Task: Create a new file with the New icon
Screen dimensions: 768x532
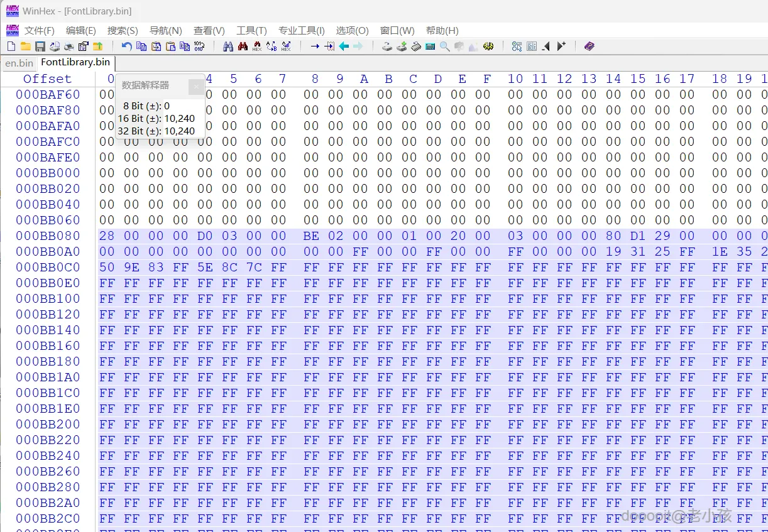Action: pos(11,46)
